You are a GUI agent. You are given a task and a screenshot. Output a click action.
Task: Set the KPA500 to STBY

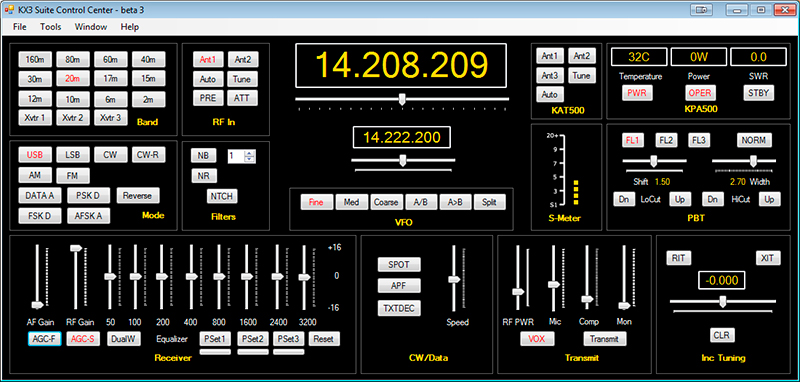pos(758,93)
